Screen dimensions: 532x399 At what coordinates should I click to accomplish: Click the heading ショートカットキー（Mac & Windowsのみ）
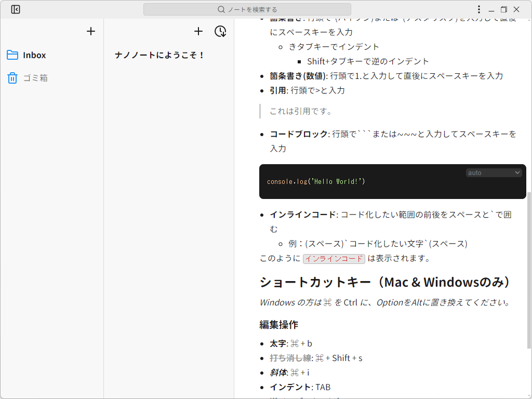coord(383,282)
